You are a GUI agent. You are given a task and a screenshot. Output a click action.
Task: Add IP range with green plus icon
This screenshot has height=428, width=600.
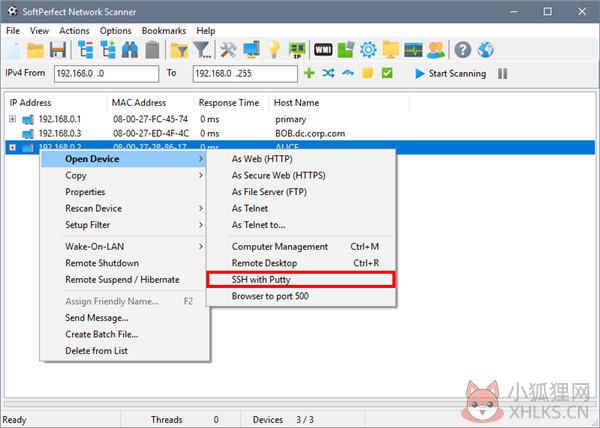tap(309, 73)
